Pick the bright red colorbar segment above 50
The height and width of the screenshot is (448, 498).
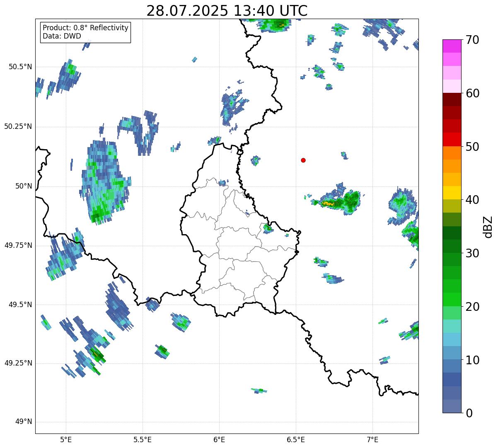click(x=452, y=139)
